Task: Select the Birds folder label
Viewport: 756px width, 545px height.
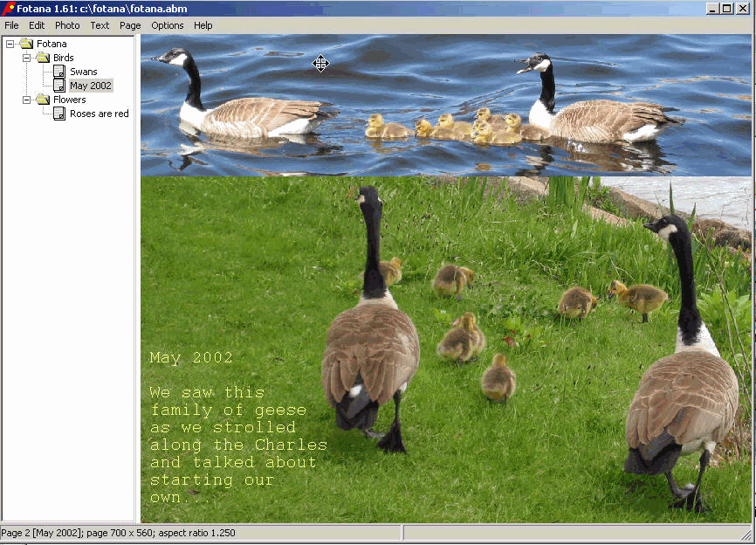Action: [64, 58]
